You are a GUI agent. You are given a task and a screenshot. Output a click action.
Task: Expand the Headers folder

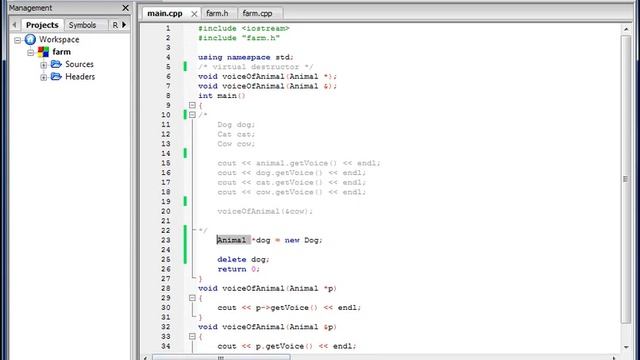tap(44, 77)
